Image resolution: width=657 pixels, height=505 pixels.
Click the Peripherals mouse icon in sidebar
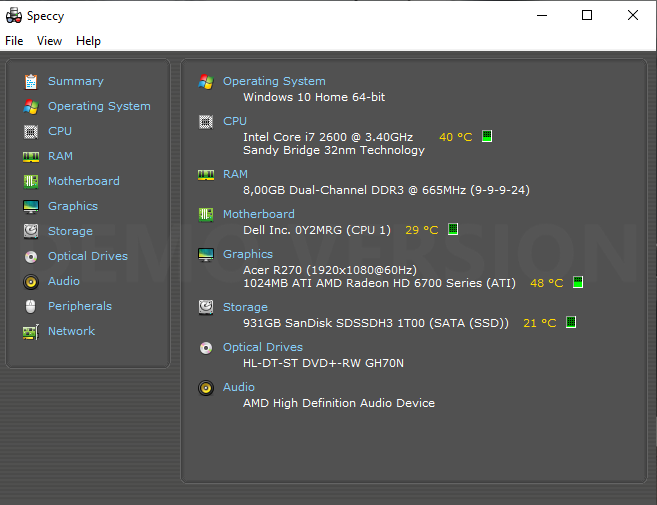[30, 306]
